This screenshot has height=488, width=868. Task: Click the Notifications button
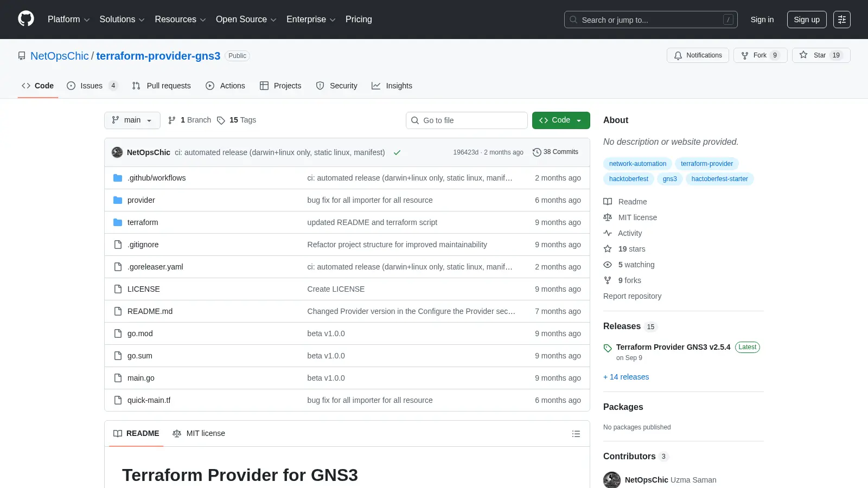point(698,55)
